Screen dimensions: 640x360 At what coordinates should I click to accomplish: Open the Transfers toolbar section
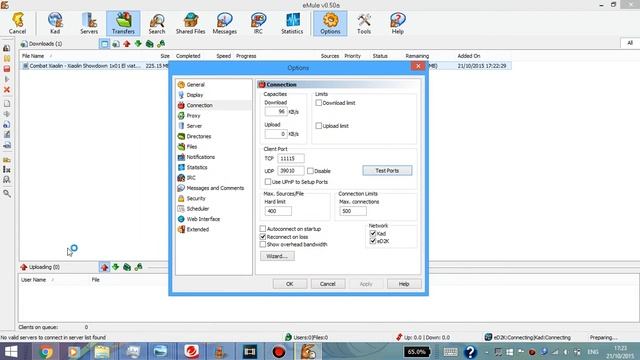[x=123, y=23]
